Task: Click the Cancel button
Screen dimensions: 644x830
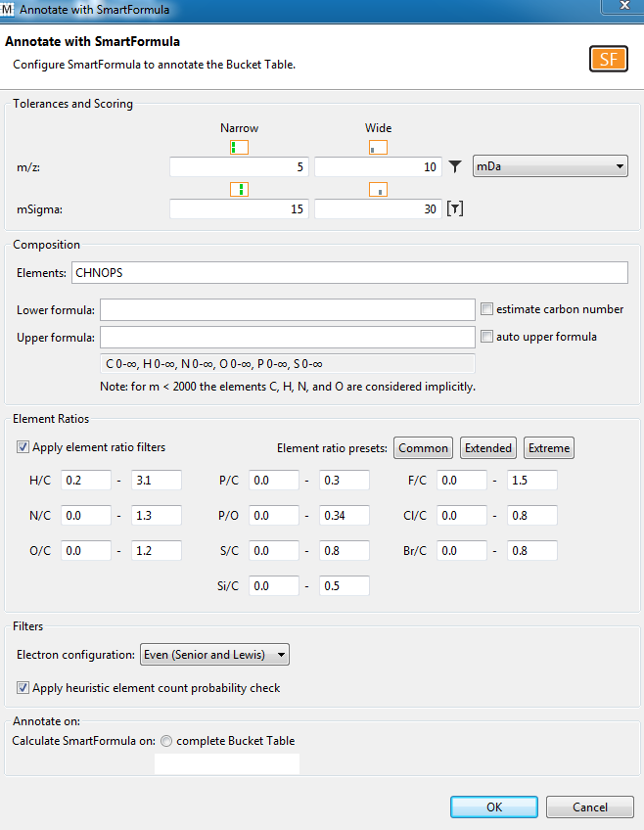Action: click(x=590, y=807)
